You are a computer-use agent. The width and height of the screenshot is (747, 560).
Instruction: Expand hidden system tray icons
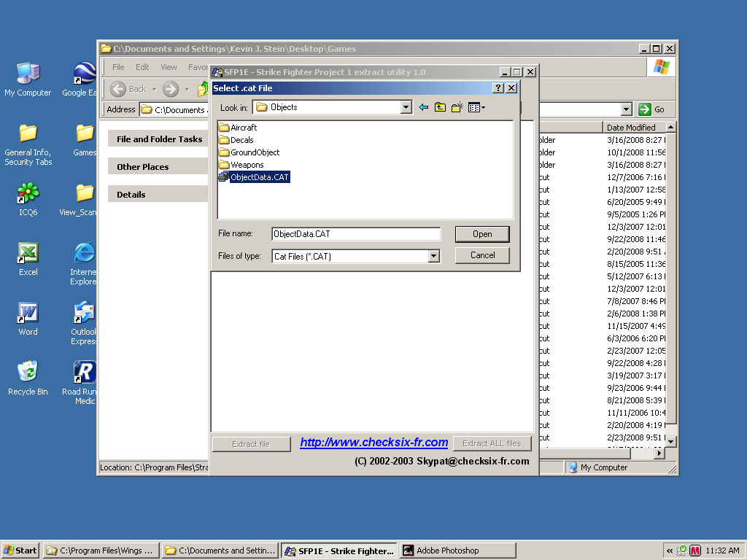tap(670, 551)
